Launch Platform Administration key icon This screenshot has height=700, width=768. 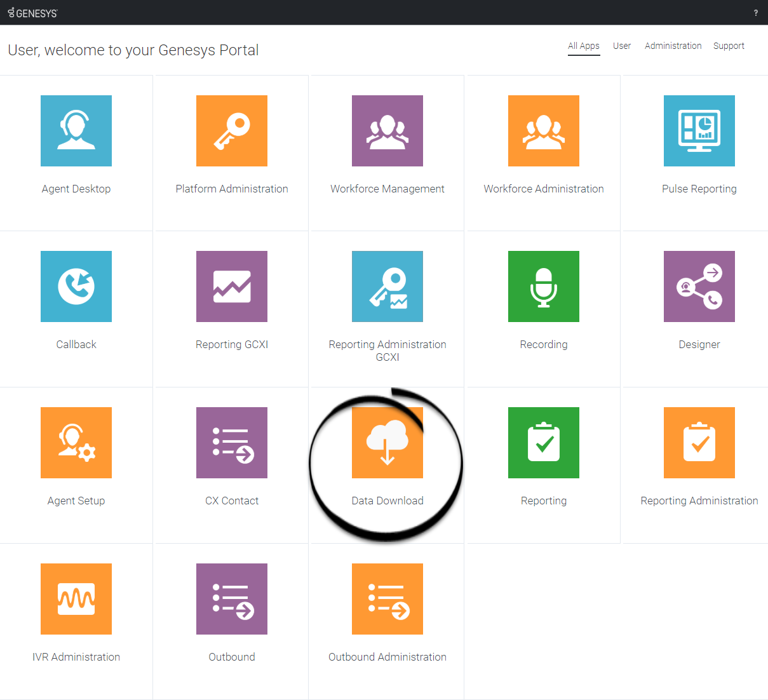[x=232, y=131]
